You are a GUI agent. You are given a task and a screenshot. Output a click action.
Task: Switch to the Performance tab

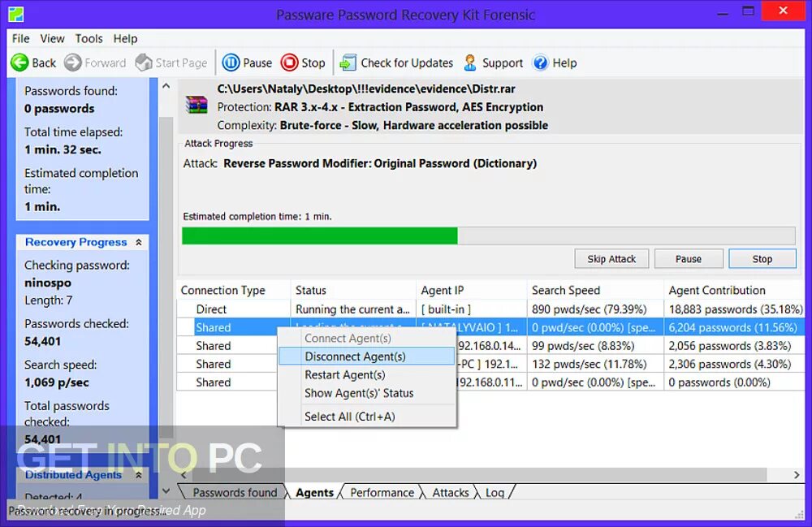(x=382, y=492)
